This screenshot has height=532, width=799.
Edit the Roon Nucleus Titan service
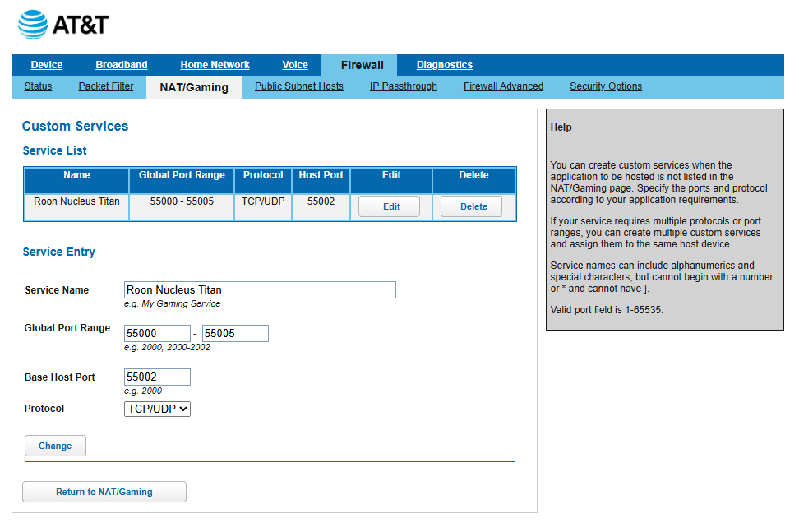tap(391, 206)
